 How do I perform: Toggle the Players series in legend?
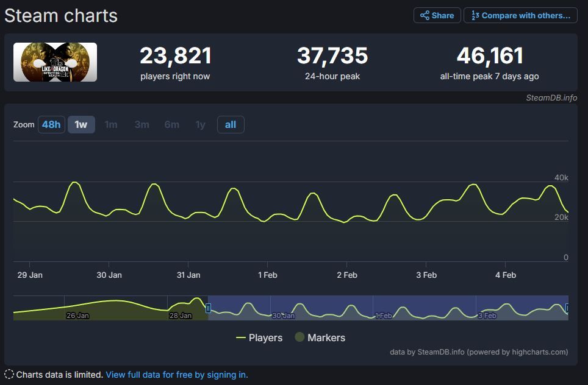point(259,338)
